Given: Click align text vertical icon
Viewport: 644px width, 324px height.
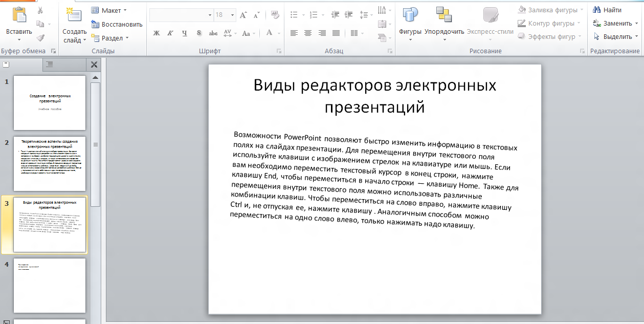Looking at the screenshot, I should coord(383,24).
